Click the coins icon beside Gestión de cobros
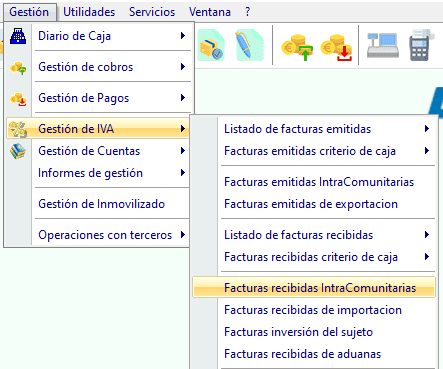The image size is (443, 369). [18, 68]
